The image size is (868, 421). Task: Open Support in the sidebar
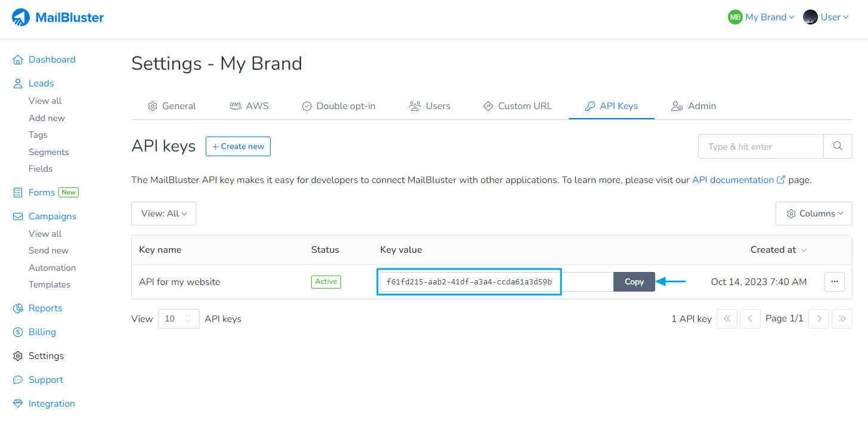point(46,380)
